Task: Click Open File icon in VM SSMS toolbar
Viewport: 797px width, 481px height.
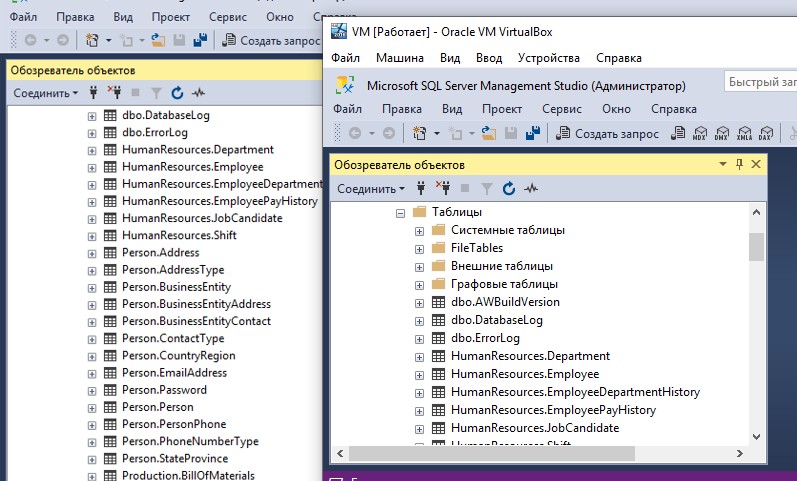Action: pyautogui.click(x=488, y=133)
